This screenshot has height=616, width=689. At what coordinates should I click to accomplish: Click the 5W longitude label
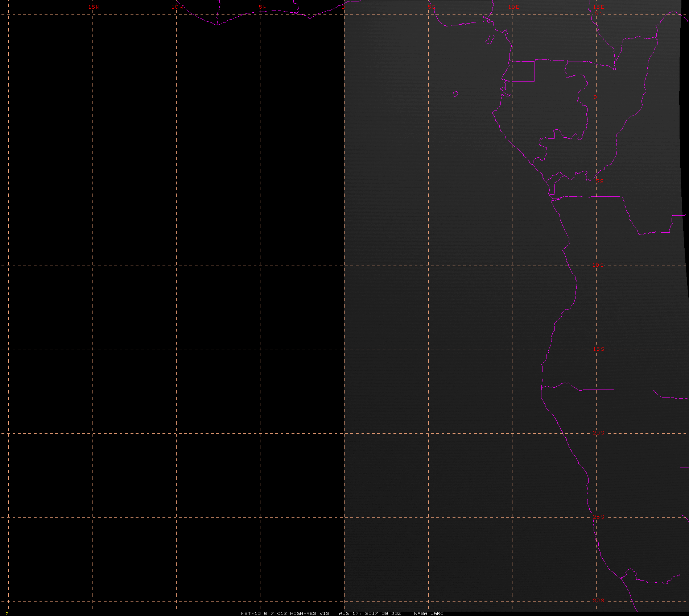point(263,7)
